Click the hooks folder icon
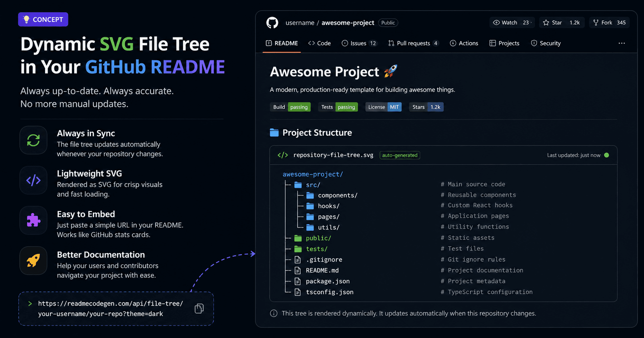644x338 pixels. point(310,206)
